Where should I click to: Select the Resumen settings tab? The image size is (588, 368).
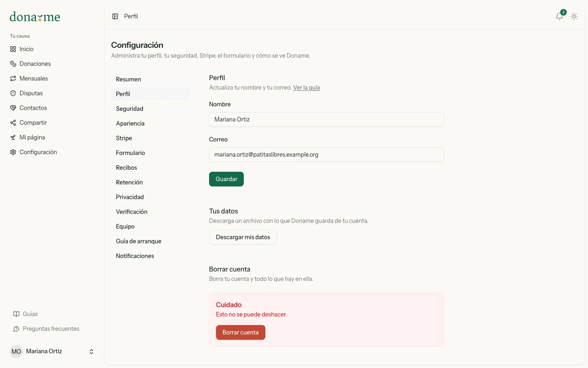(150, 79)
